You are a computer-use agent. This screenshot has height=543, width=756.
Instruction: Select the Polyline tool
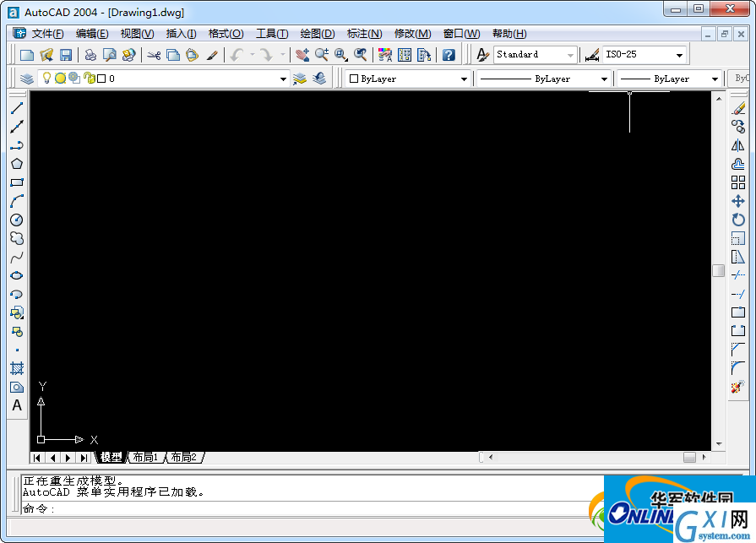coord(17,145)
